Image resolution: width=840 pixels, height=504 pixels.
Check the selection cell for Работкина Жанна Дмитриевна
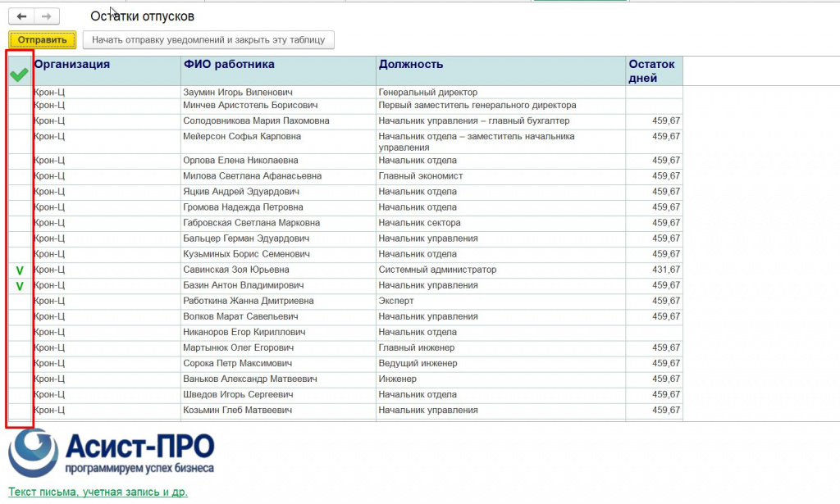(21, 302)
